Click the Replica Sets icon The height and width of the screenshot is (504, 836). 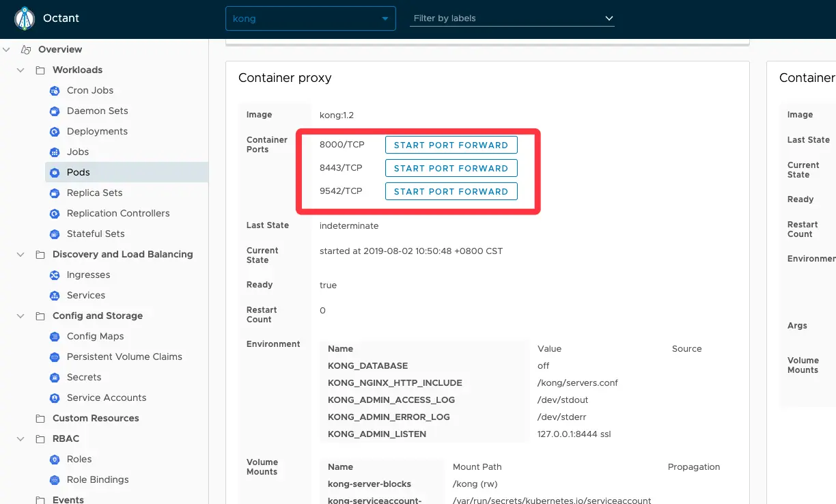[55, 193]
